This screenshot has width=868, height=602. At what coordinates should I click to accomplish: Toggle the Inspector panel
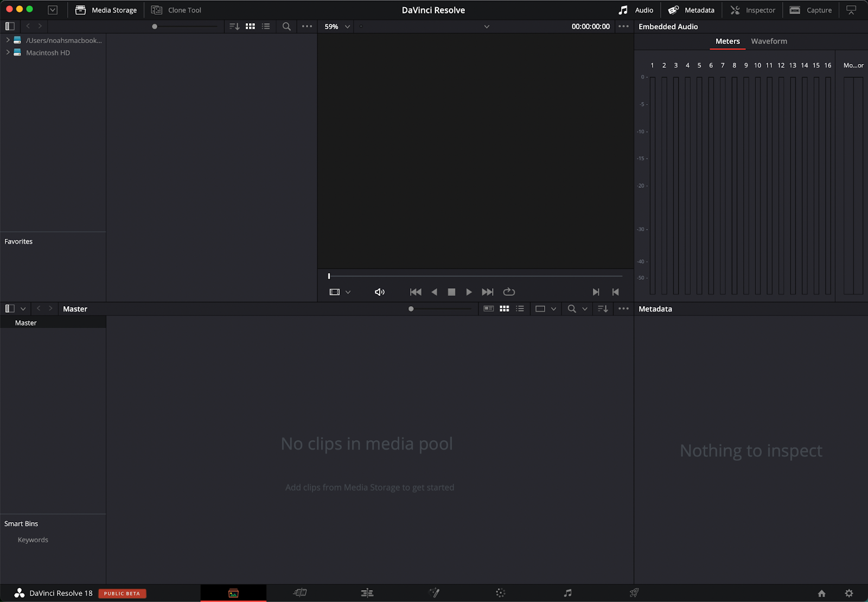point(753,10)
